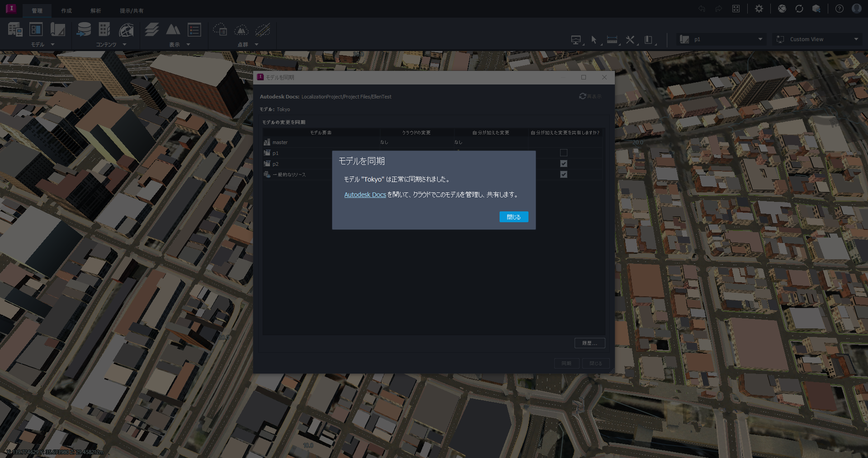Toggle the share changes checkbox for p2
Viewport: 868px width, 458px height.
coord(564,164)
